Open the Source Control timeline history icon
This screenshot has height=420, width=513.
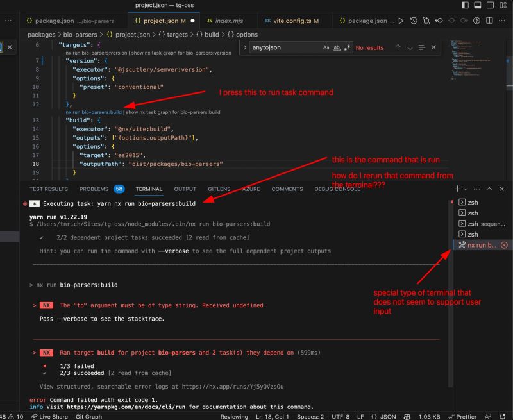click(413, 20)
